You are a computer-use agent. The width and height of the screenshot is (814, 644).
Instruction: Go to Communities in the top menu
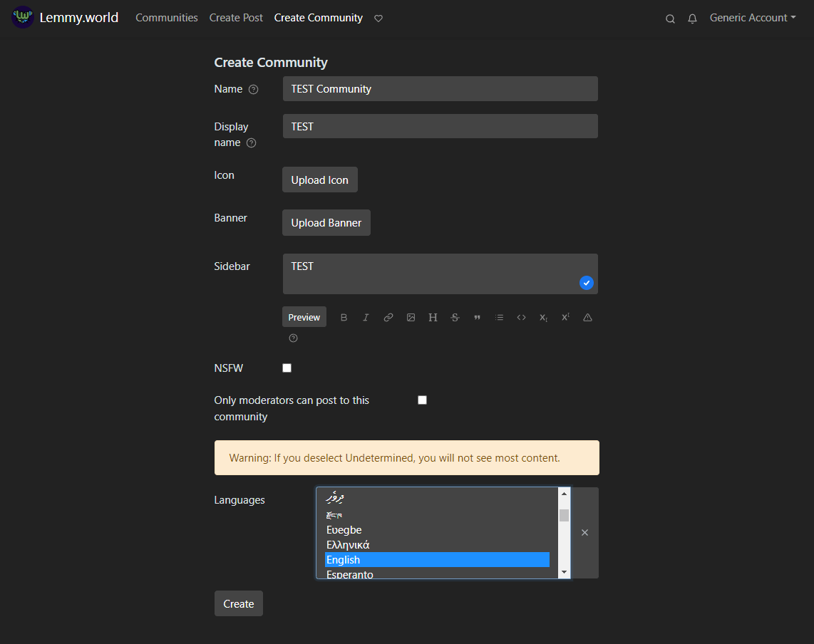[166, 17]
